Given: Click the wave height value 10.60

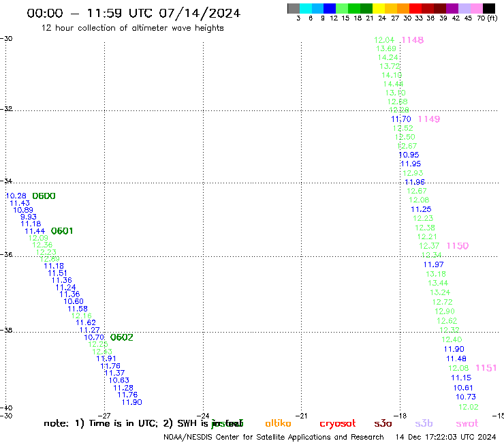Looking at the screenshot, I should click(74, 301).
